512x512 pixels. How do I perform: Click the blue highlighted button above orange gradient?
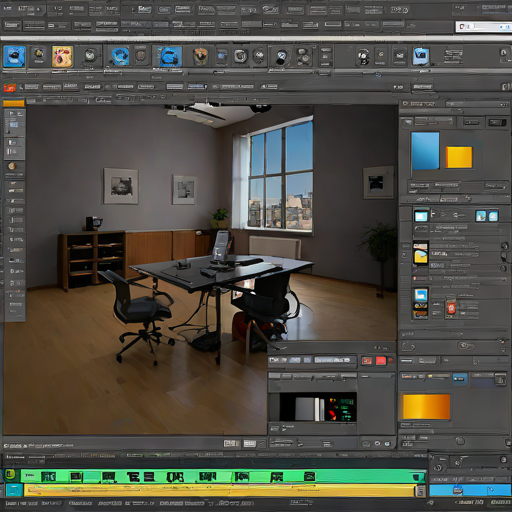(460, 379)
